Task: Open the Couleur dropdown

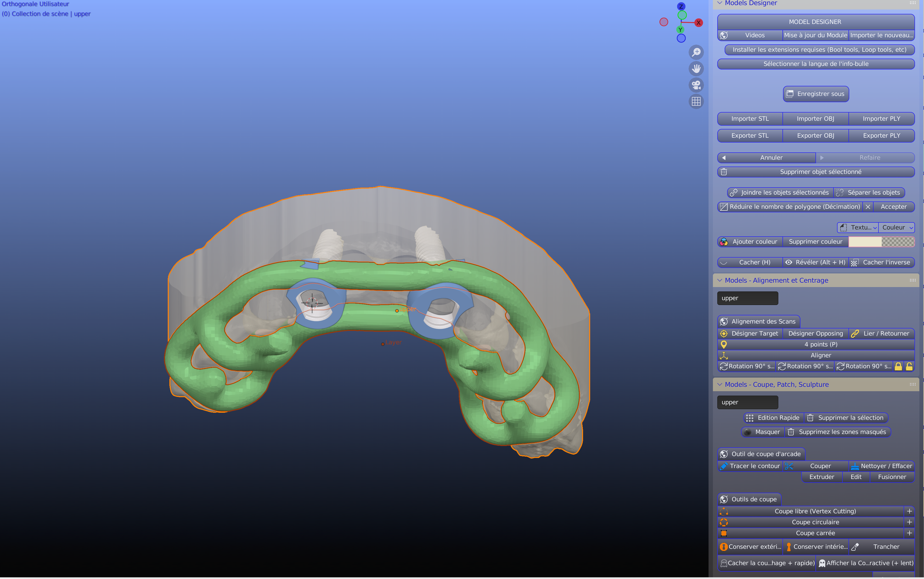Action: point(896,228)
